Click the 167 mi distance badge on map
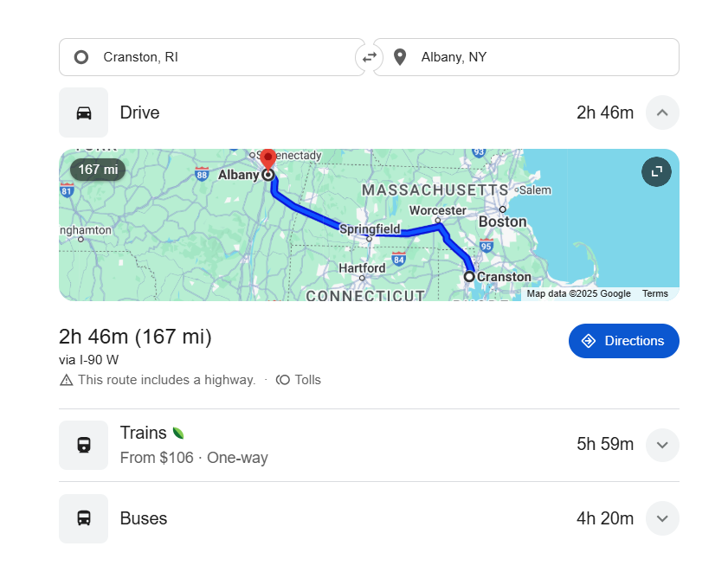Screen dimensions: 728x572 (98, 170)
